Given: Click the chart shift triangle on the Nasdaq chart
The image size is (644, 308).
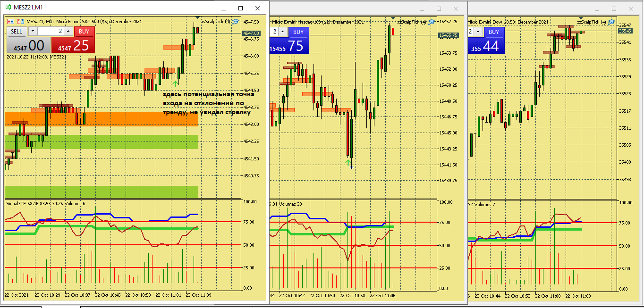Looking at the screenshot, I should pos(392,18).
